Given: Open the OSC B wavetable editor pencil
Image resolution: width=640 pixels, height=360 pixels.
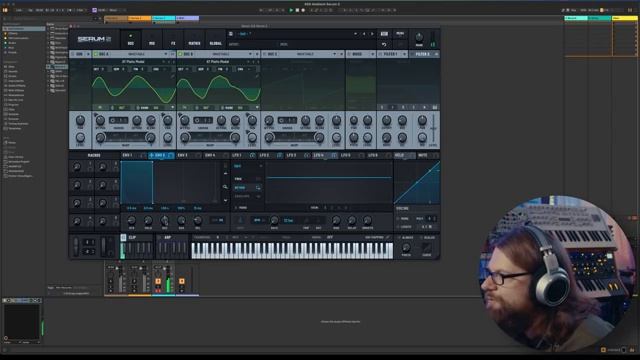Looking at the screenshot, I should [x=257, y=76].
